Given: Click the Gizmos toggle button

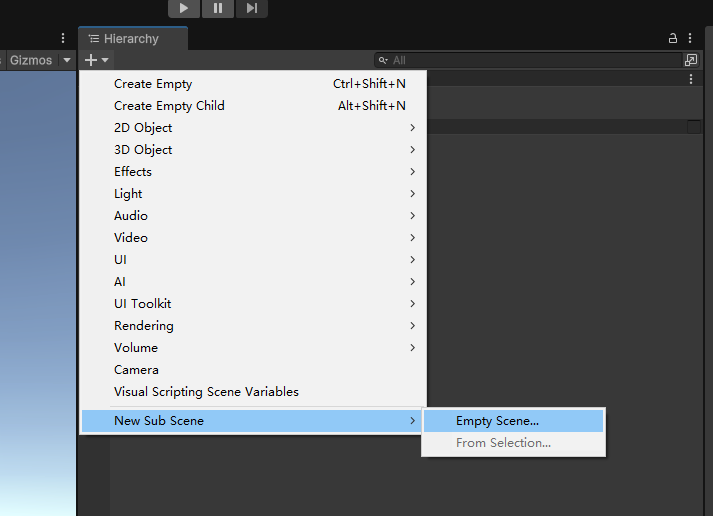Looking at the screenshot, I should [x=31, y=60].
